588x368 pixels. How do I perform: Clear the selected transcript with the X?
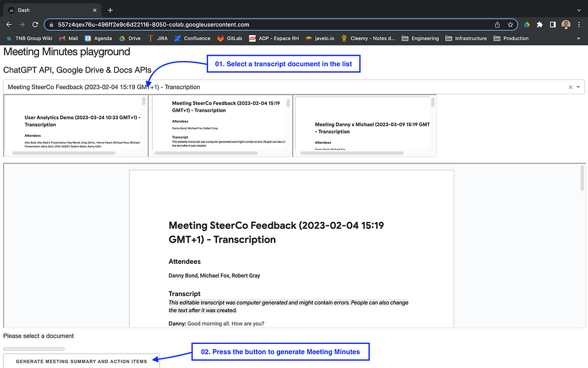point(570,87)
